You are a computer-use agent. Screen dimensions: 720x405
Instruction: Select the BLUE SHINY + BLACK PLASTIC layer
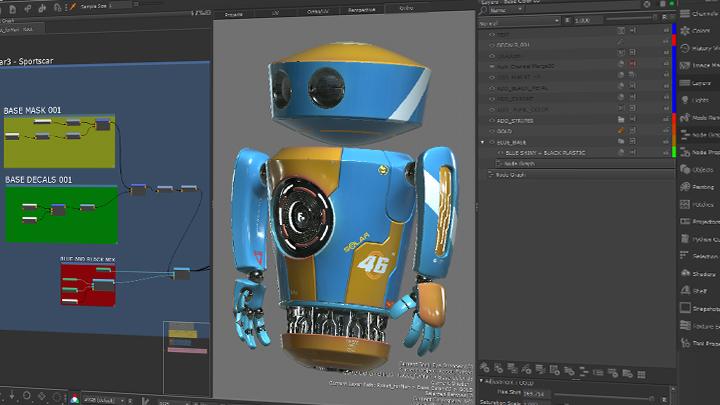[x=545, y=152]
